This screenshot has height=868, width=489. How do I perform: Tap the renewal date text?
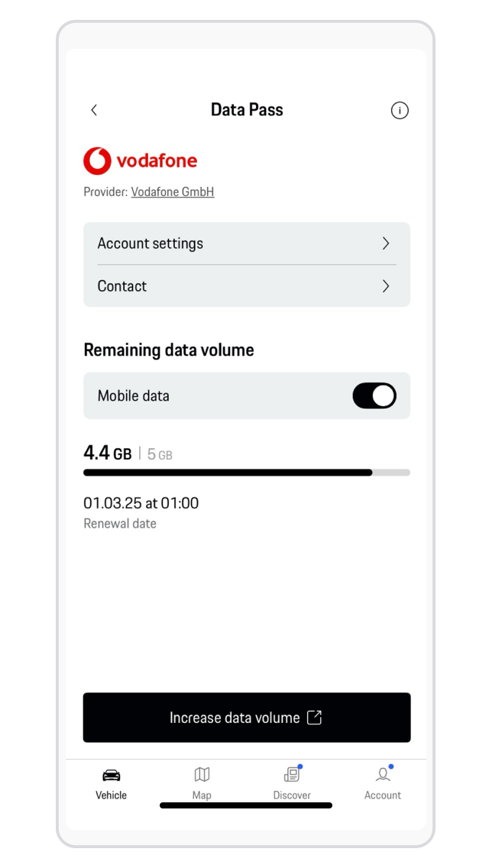[141, 503]
